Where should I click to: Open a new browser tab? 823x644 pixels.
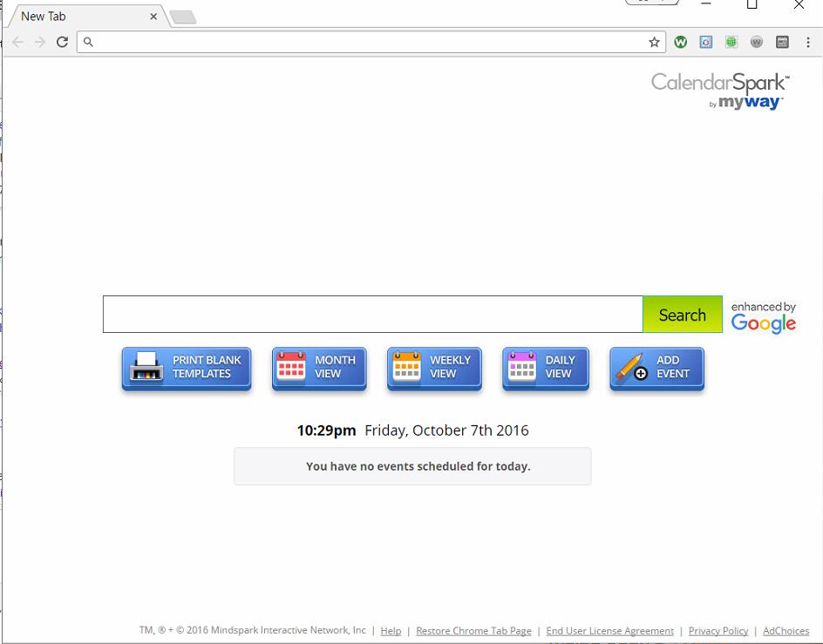[183, 17]
